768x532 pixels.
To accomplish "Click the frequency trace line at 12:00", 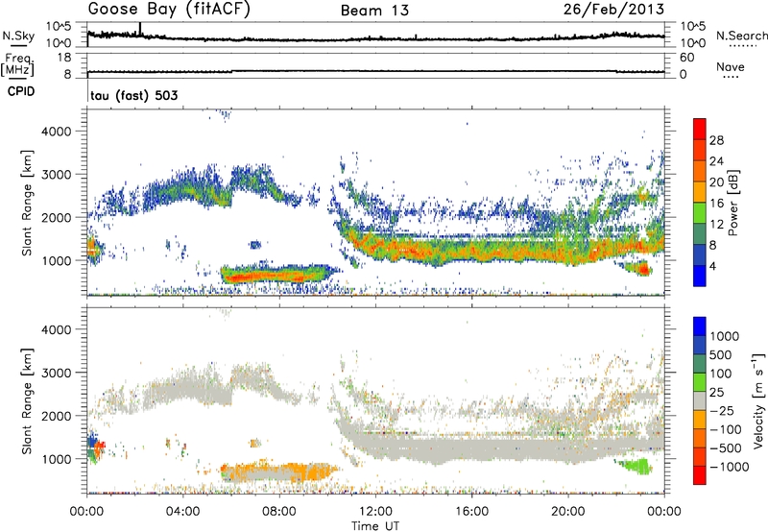I will (375, 71).
